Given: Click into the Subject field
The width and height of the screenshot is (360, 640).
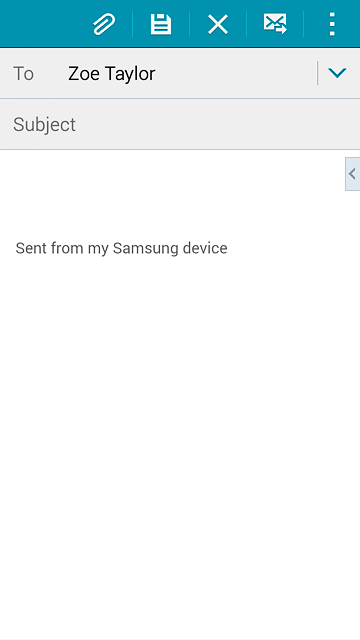Looking at the screenshot, I should click(x=180, y=124).
